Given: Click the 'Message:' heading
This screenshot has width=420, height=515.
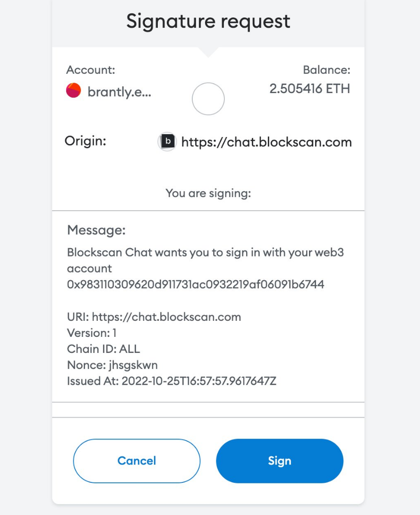Looking at the screenshot, I should pos(96,230).
